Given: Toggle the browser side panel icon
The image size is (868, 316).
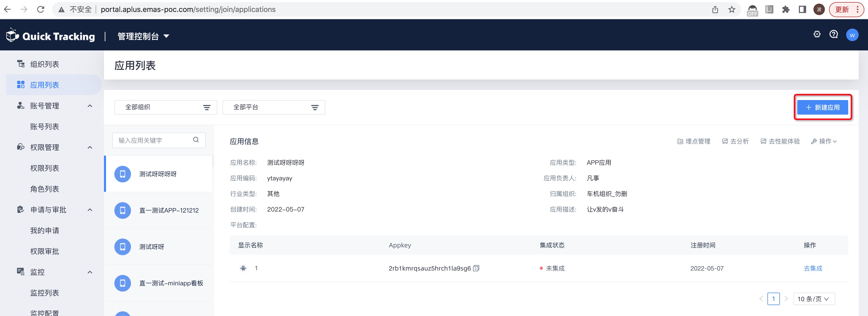Looking at the screenshot, I should coord(802,9).
